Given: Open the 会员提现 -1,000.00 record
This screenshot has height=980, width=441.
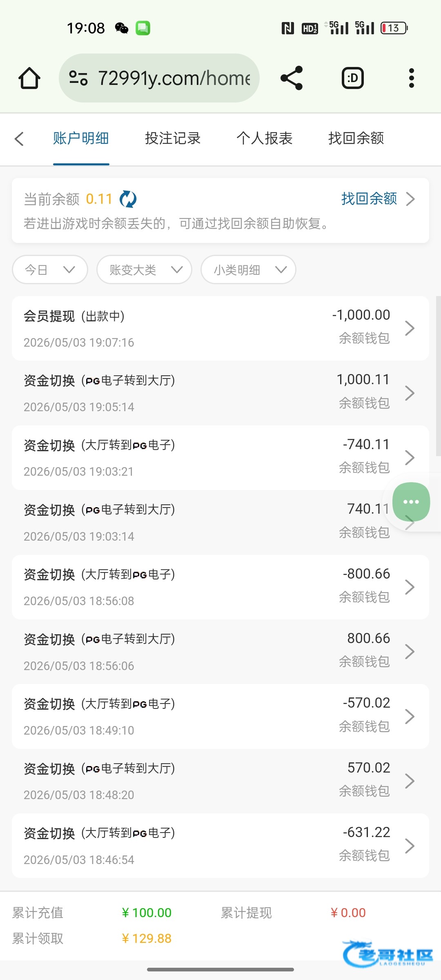Looking at the screenshot, I should point(220,328).
